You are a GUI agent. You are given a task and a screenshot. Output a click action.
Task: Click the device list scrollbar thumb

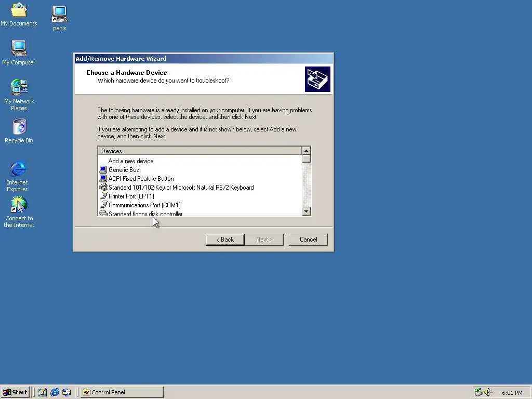click(x=306, y=159)
